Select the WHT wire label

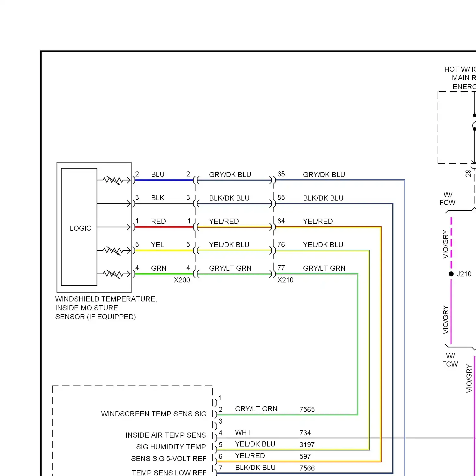pos(243,432)
